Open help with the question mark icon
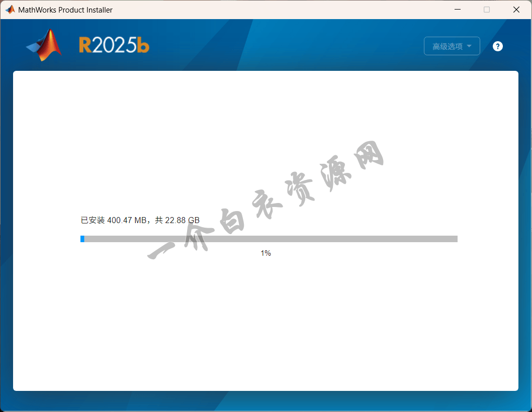Viewport: 532px width, 412px height. tap(497, 46)
